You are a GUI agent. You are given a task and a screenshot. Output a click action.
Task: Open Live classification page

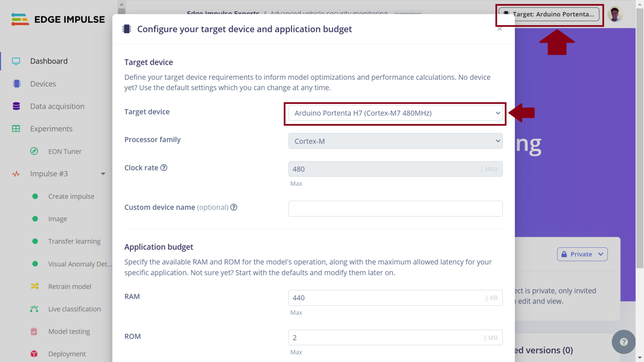[x=74, y=309]
